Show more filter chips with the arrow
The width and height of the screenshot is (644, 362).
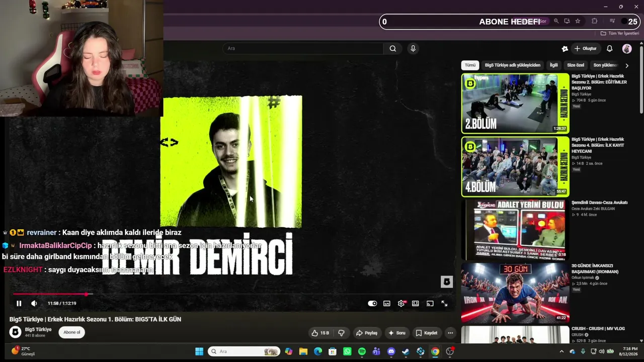(x=627, y=65)
